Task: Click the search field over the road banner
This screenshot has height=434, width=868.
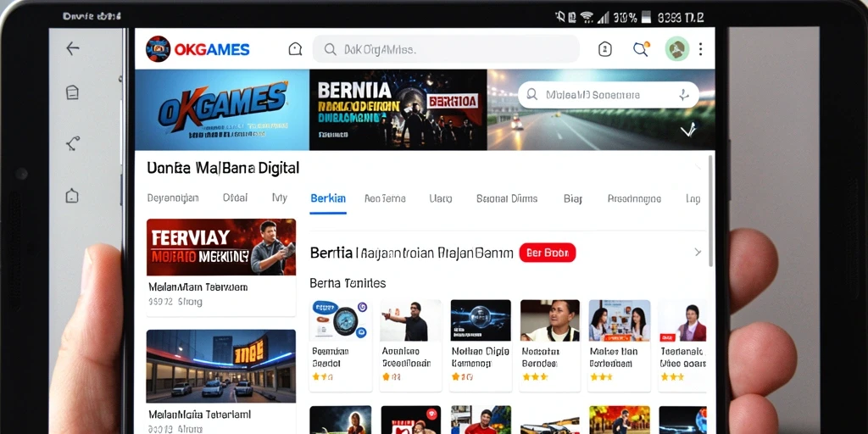Action: point(609,95)
